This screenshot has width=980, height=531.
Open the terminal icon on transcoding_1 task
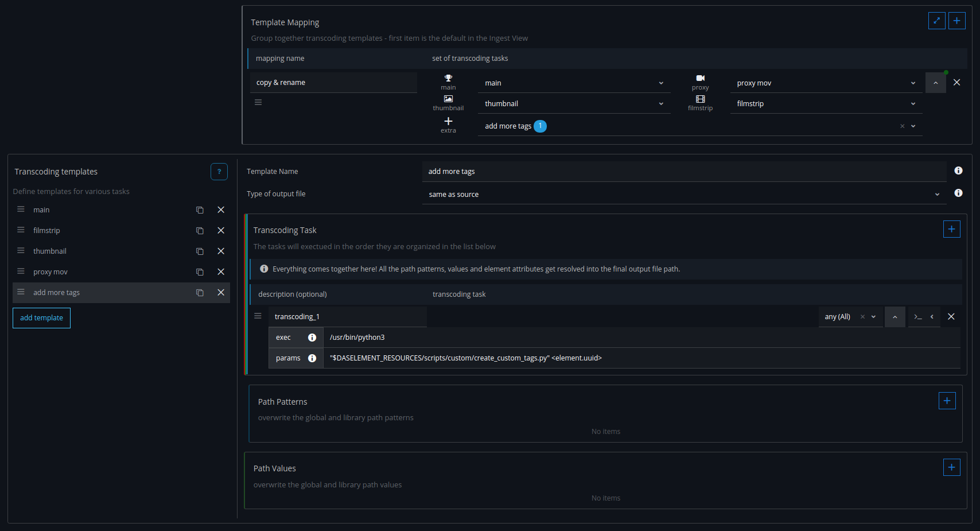pyautogui.click(x=917, y=316)
